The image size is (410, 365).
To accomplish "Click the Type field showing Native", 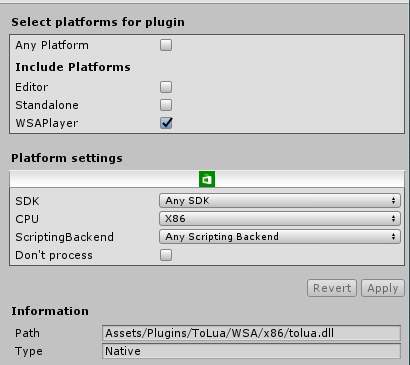I will tap(251, 351).
